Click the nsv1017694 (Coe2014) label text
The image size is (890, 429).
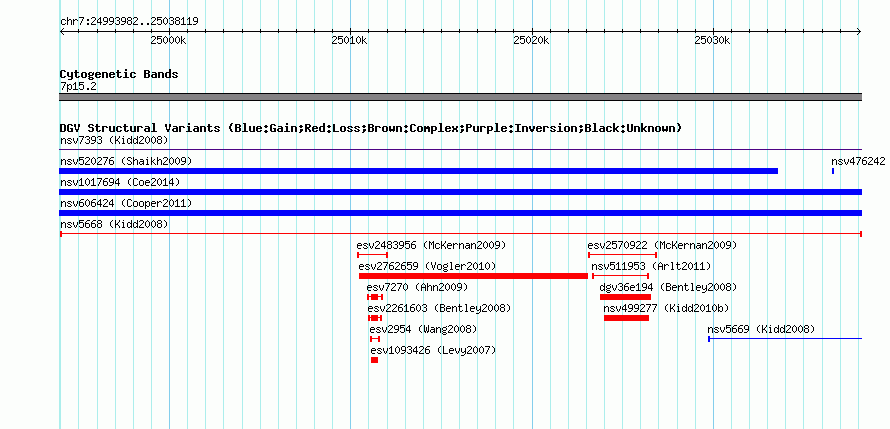point(120,182)
